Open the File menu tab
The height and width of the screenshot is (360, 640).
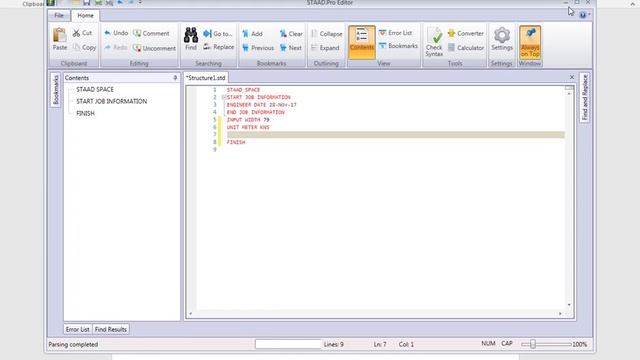(x=59, y=16)
